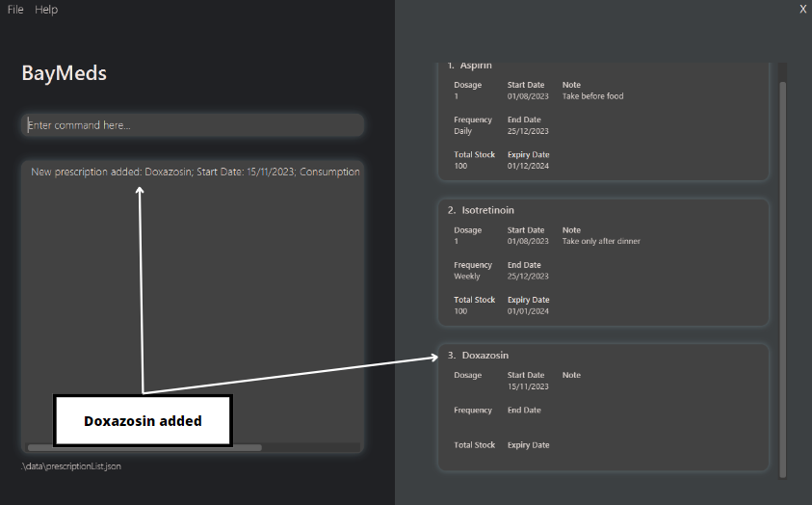Viewport: 812px width, 505px height.
Task: Click Isotretinoin note 'Take only after dinner'
Action: coord(601,241)
